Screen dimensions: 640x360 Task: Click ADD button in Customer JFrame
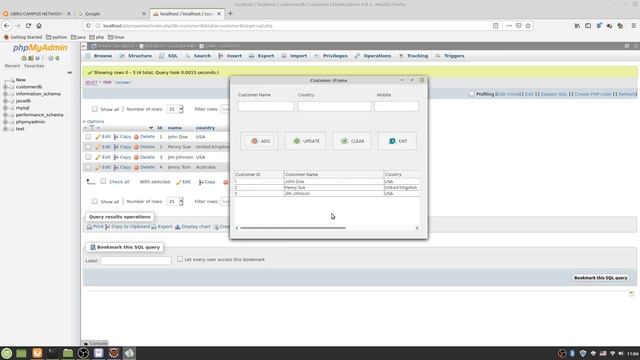pos(260,141)
